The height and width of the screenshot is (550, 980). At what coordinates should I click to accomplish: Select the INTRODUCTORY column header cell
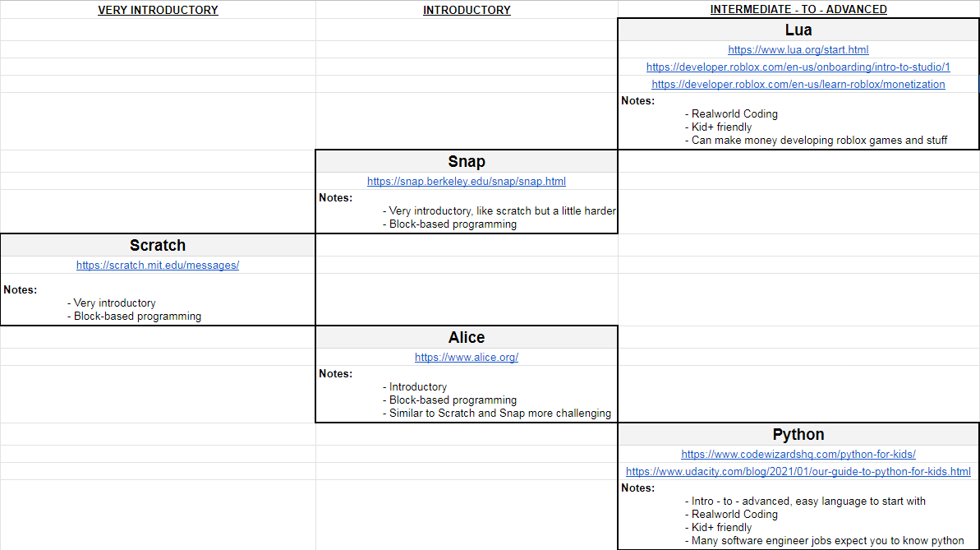pyautogui.click(x=467, y=10)
